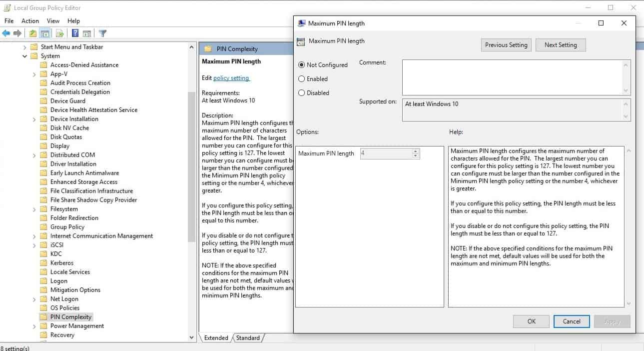This screenshot has width=644, height=351.
Task: Select PIN Complexity in the tree
Action: pyautogui.click(x=71, y=317)
